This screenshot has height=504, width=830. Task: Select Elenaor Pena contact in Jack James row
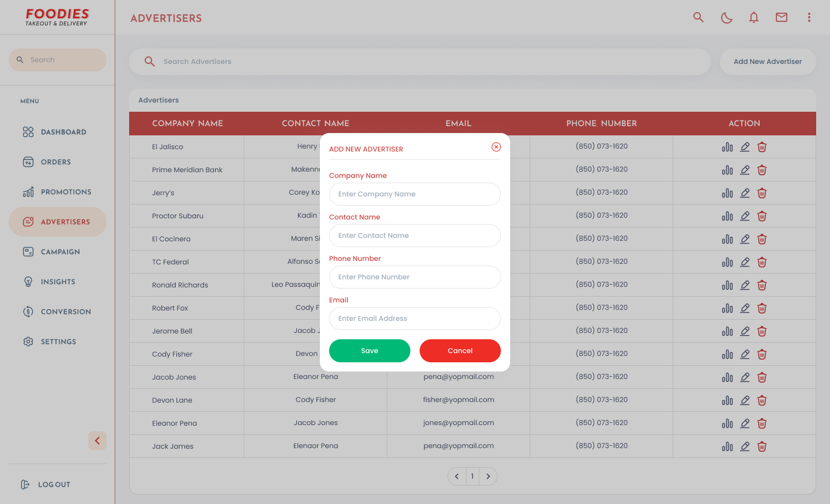(x=316, y=446)
